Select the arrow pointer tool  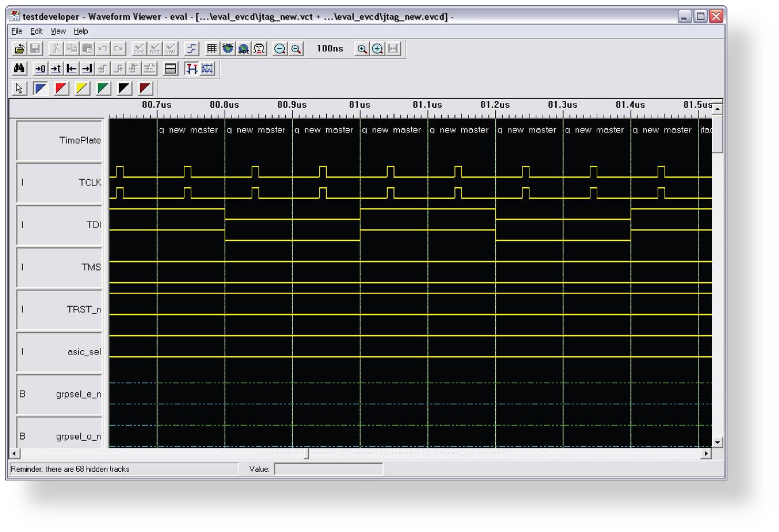(x=19, y=88)
